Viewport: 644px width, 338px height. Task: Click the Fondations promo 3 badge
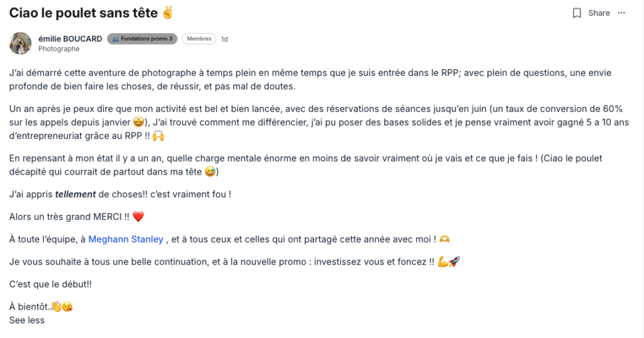(142, 39)
